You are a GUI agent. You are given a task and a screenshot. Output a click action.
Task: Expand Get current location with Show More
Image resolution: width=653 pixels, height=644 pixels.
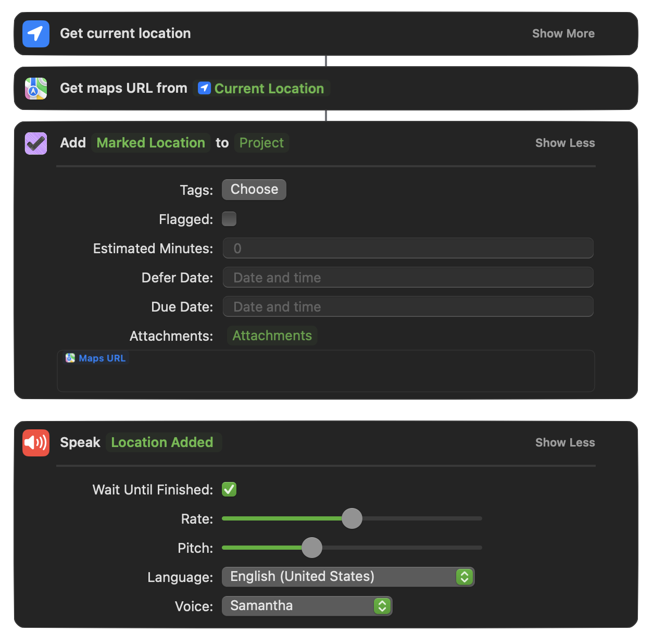point(563,34)
